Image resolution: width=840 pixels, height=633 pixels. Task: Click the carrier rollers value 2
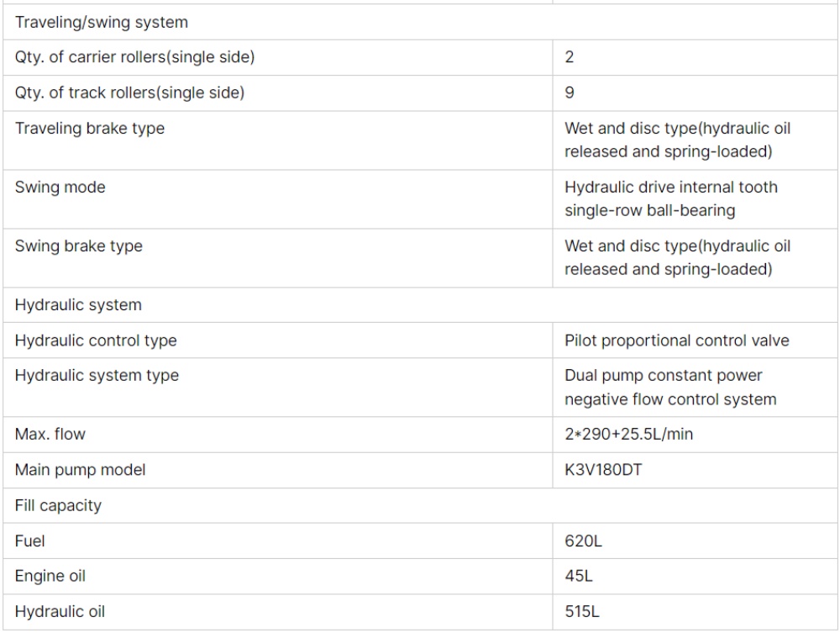point(569,58)
